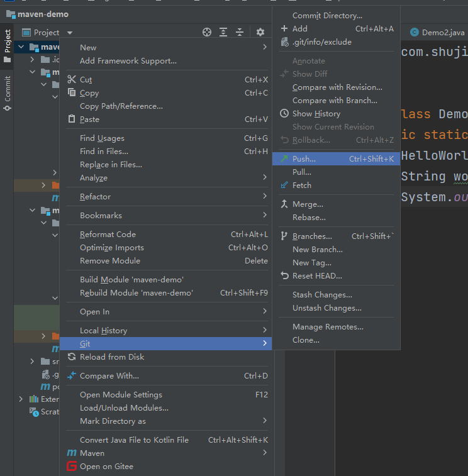
Task: Click the Cut scissors icon
Action: (x=72, y=79)
